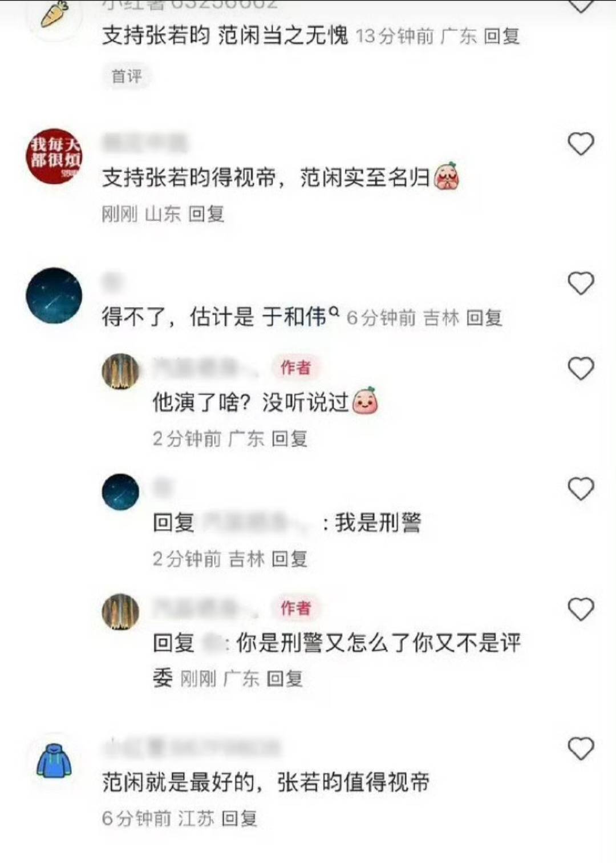616x863 pixels.
Task: Reply to the Jiangsu comment 张若昀值得视帝
Action: click(240, 818)
